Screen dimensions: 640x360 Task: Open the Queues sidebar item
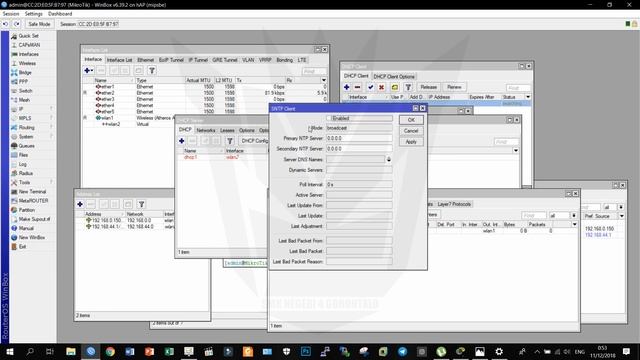(26, 146)
